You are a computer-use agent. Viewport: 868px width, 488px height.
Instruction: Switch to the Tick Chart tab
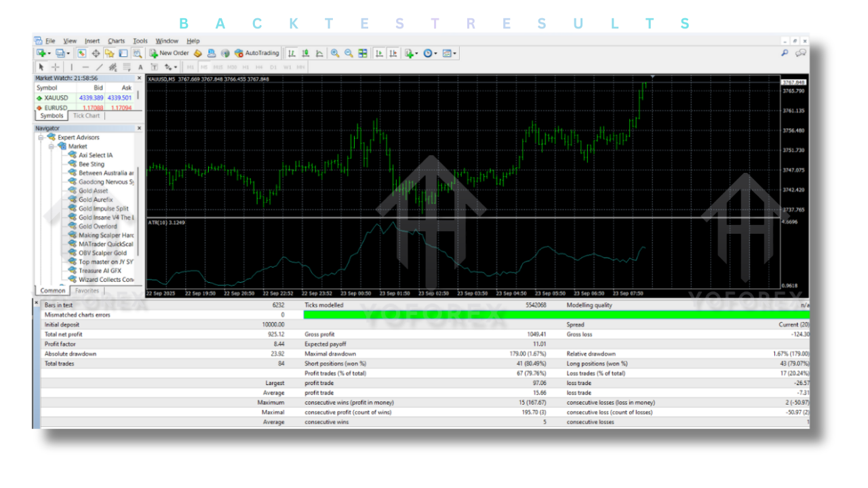click(x=86, y=115)
